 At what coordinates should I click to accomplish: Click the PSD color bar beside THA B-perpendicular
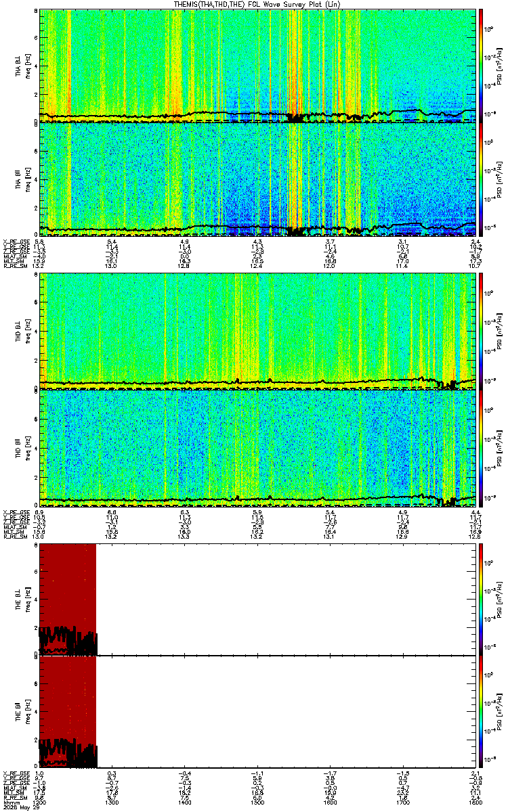click(482, 66)
